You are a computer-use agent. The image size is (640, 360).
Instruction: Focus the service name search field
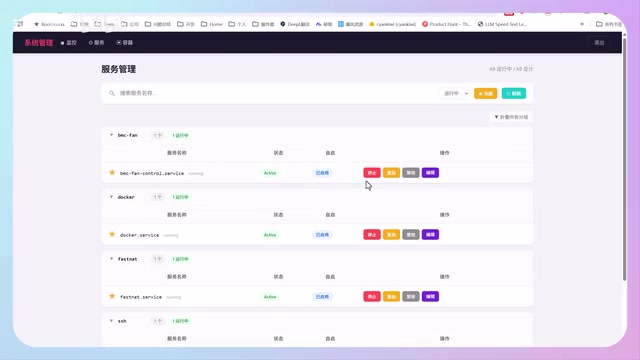point(273,93)
